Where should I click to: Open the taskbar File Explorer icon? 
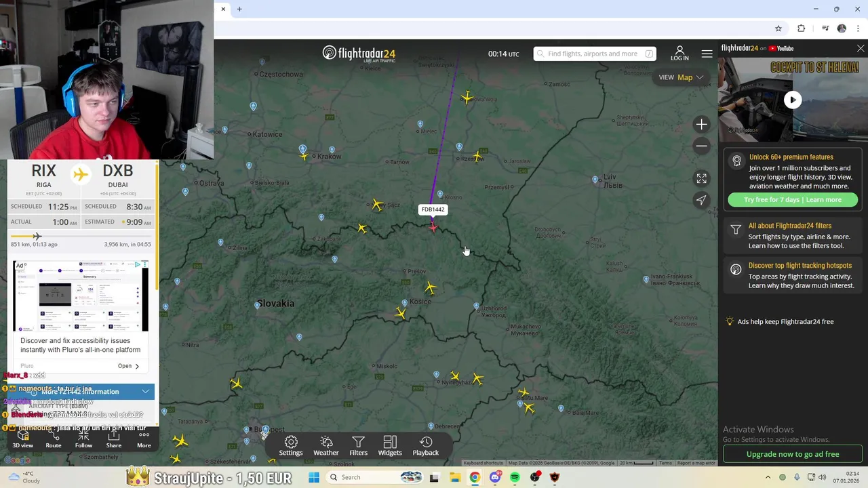click(x=454, y=477)
